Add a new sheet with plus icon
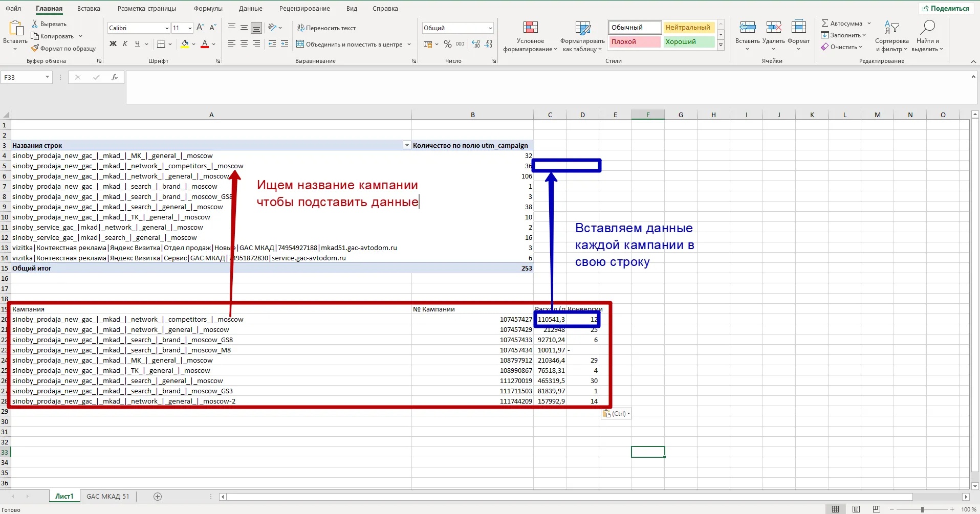This screenshot has width=980, height=514. pos(158,497)
